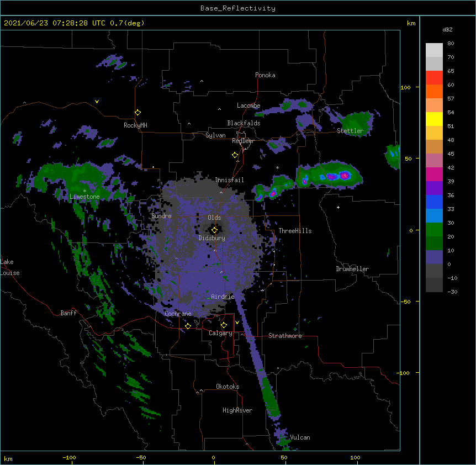
Task: Click the Calgary label
Action: pyautogui.click(x=220, y=333)
